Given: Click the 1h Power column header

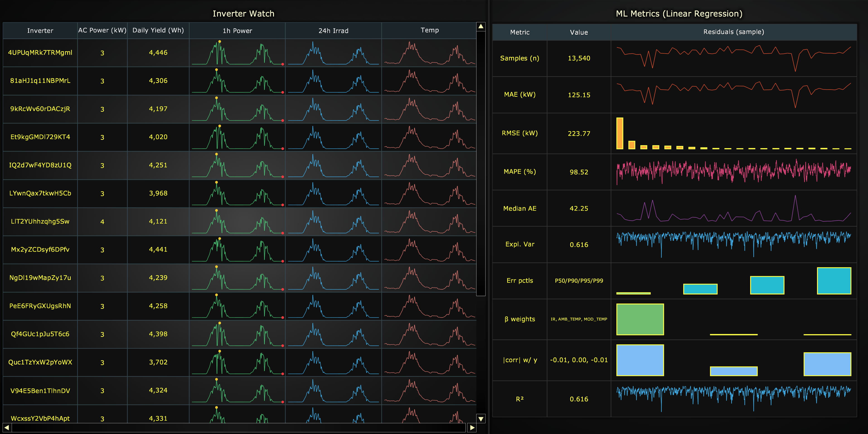Looking at the screenshot, I should pyautogui.click(x=237, y=31).
